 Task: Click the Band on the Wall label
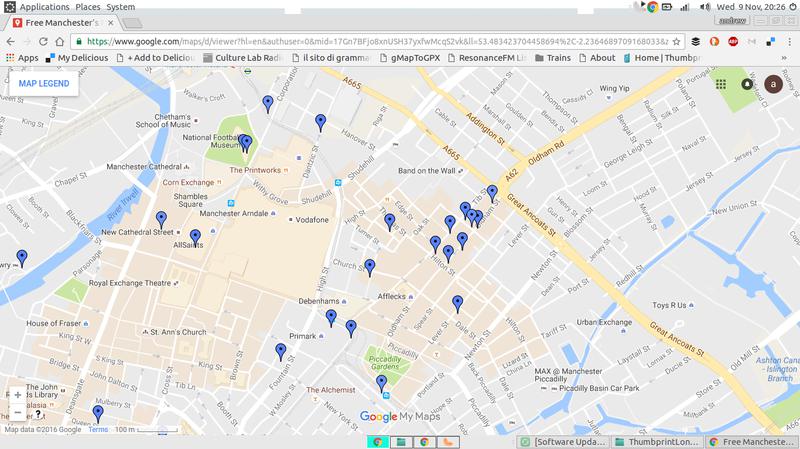click(427, 171)
